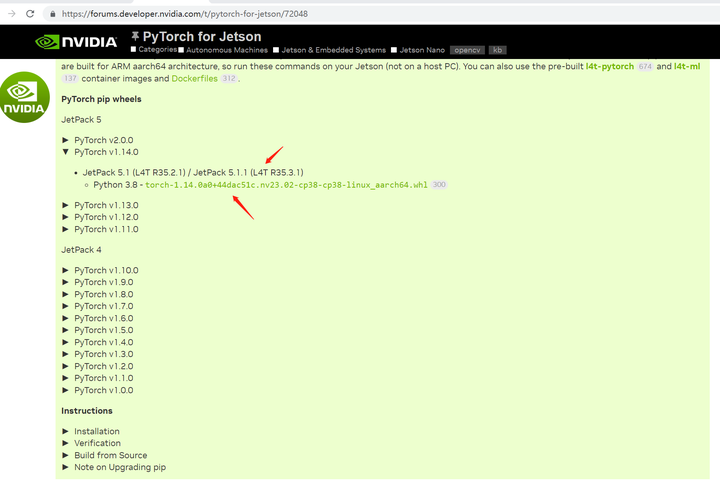
Task: Expand the PyTorch v1.2.0 section
Action: coord(98,366)
